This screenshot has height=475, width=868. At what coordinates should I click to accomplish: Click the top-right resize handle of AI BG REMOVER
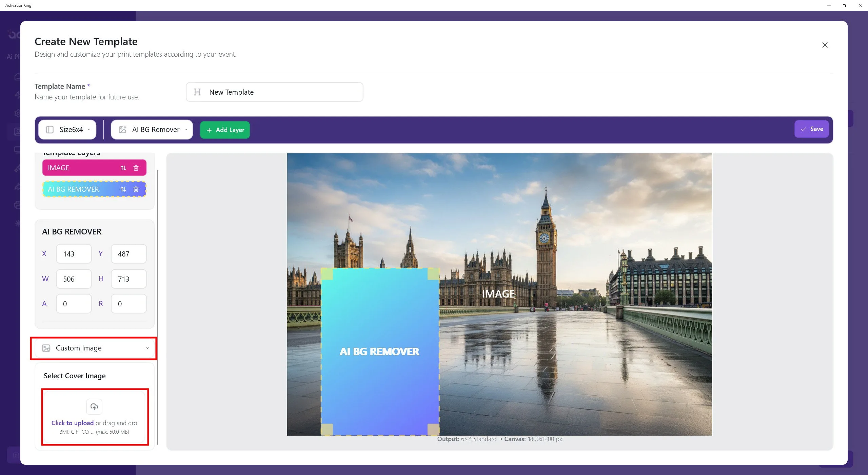[434, 274]
